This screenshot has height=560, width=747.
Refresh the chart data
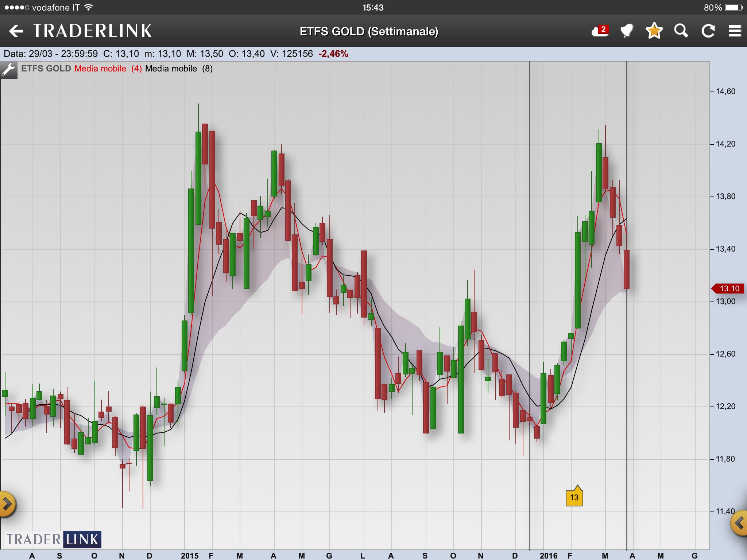708,31
